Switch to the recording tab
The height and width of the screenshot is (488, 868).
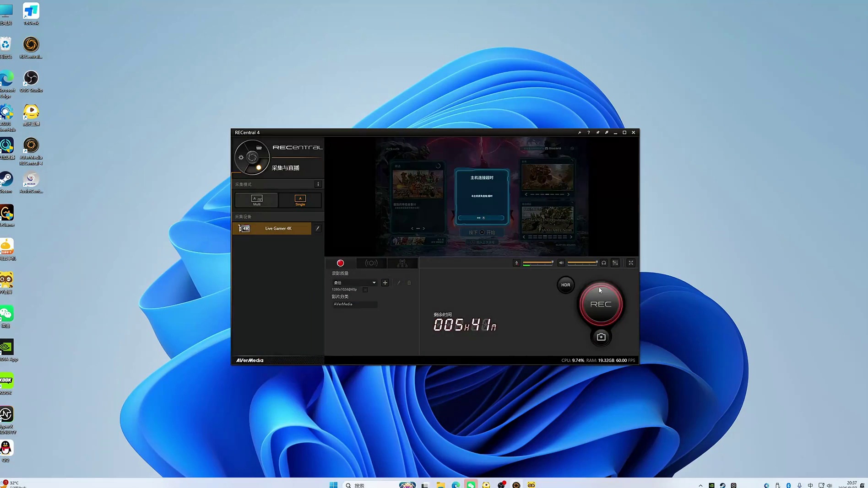(x=340, y=263)
